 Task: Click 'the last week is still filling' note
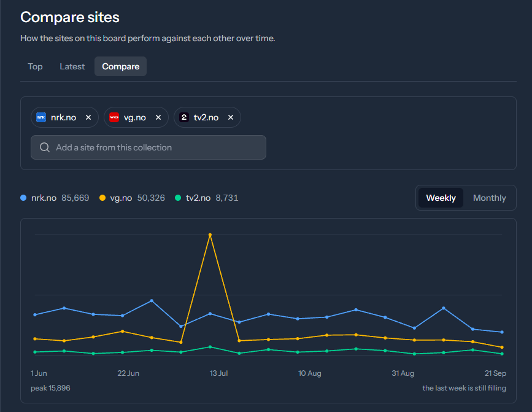[x=464, y=388]
